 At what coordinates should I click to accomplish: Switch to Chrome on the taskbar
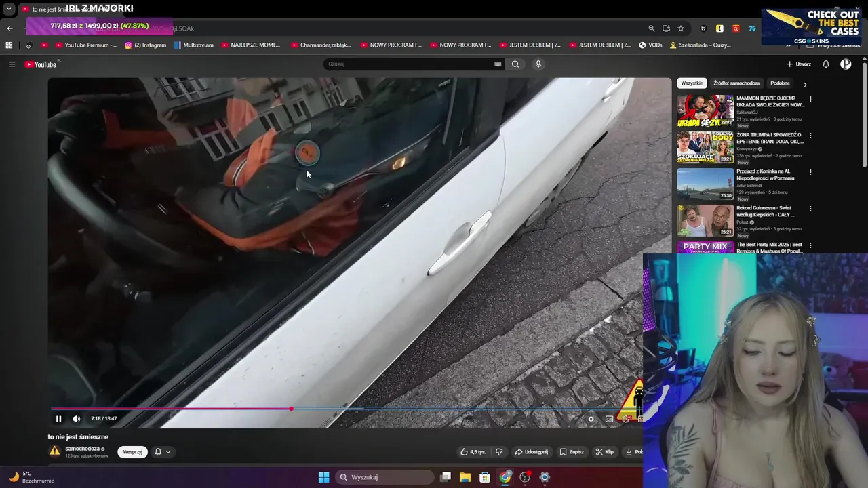(505, 477)
